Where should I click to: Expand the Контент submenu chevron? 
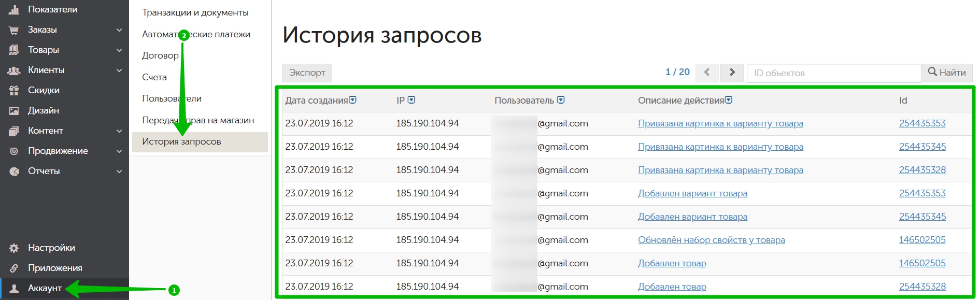[119, 131]
